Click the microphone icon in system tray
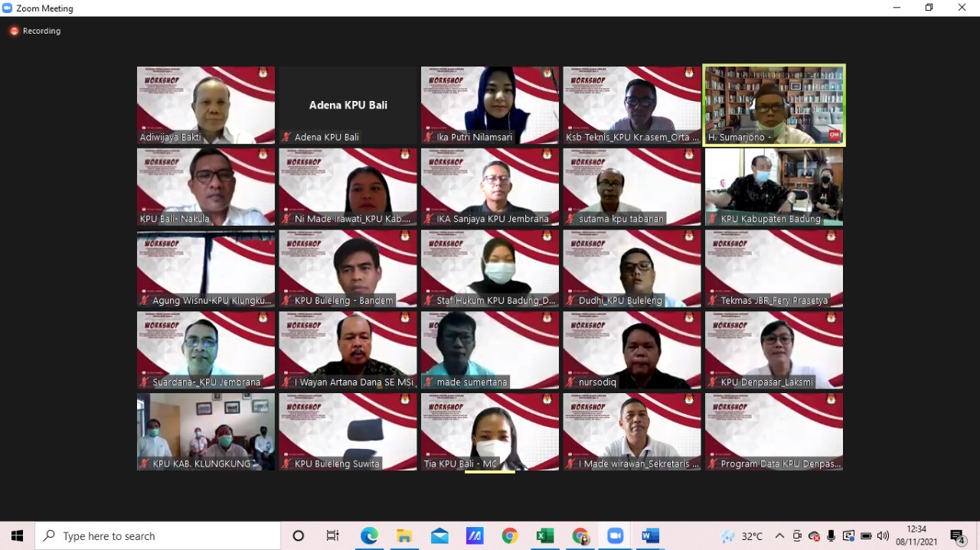The image size is (980, 550). (831, 536)
